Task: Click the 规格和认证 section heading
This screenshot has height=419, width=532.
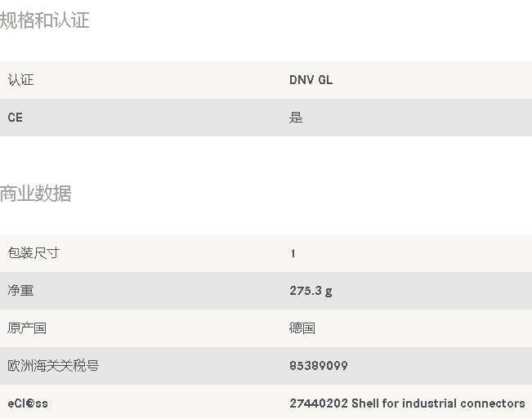Action: coord(44,20)
